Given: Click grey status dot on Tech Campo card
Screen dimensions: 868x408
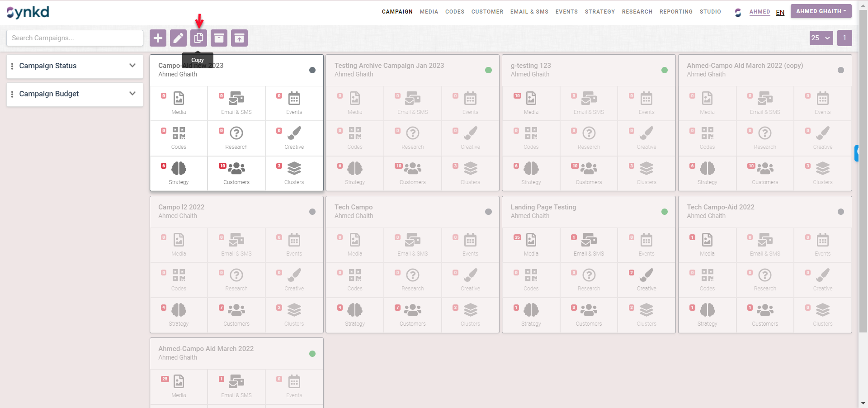Looking at the screenshot, I should coord(488,212).
